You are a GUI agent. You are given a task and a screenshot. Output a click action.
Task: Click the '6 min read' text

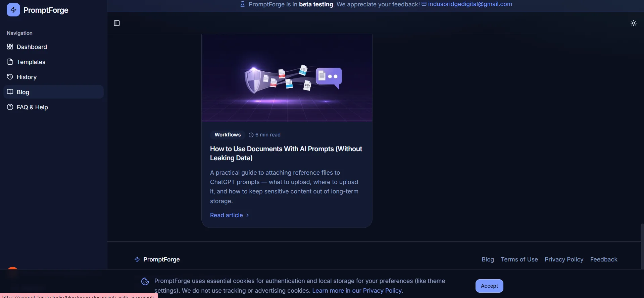(x=268, y=134)
